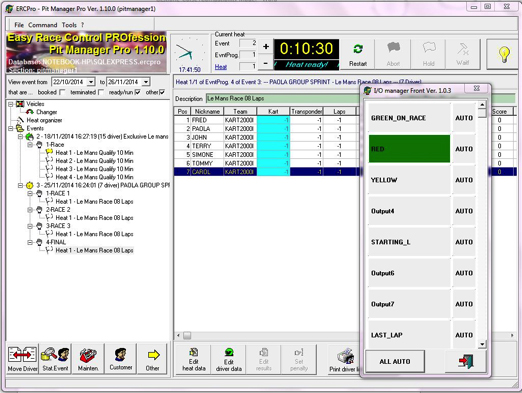The height and width of the screenshot is (393, 522).
Task: Open the ? help menu
Action: point(82,25)
